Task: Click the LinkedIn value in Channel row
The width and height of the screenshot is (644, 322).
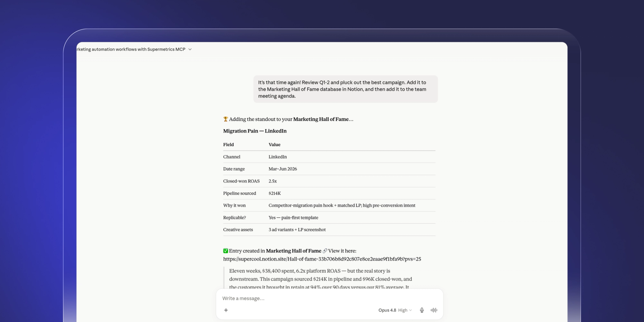Action: coord(278,157)
